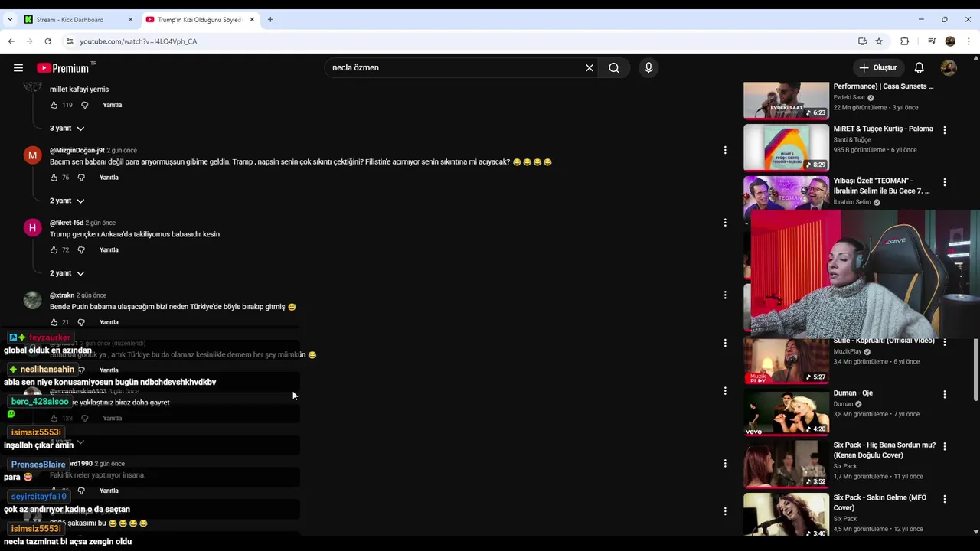Open options for Hiç Bana Sordun mu video

tap(945, 446)
